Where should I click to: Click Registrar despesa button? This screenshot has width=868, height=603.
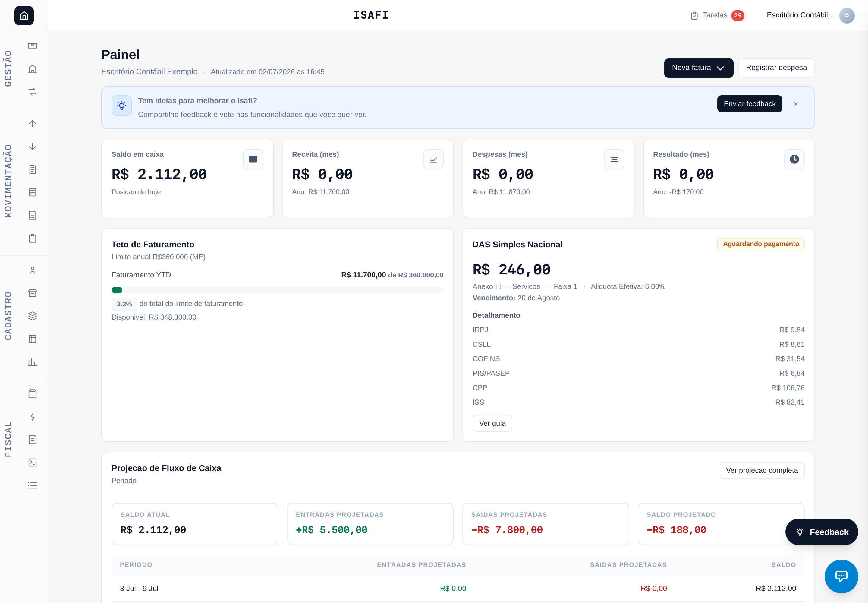(776, 68)
